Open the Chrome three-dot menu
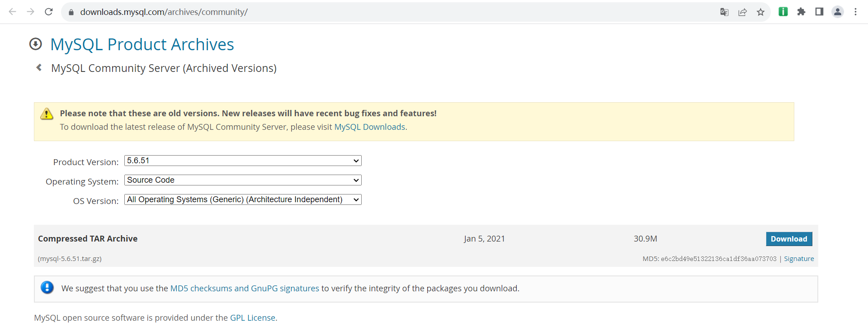 pyautogui.click(x=855, y=12)
